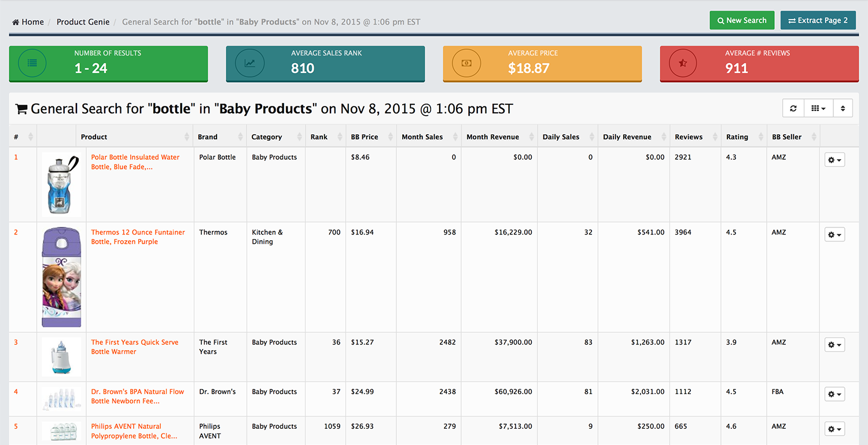The height and width of the screenshot is (445, 868).
Task: Click row number 4 link
Action: coord(16,392)
